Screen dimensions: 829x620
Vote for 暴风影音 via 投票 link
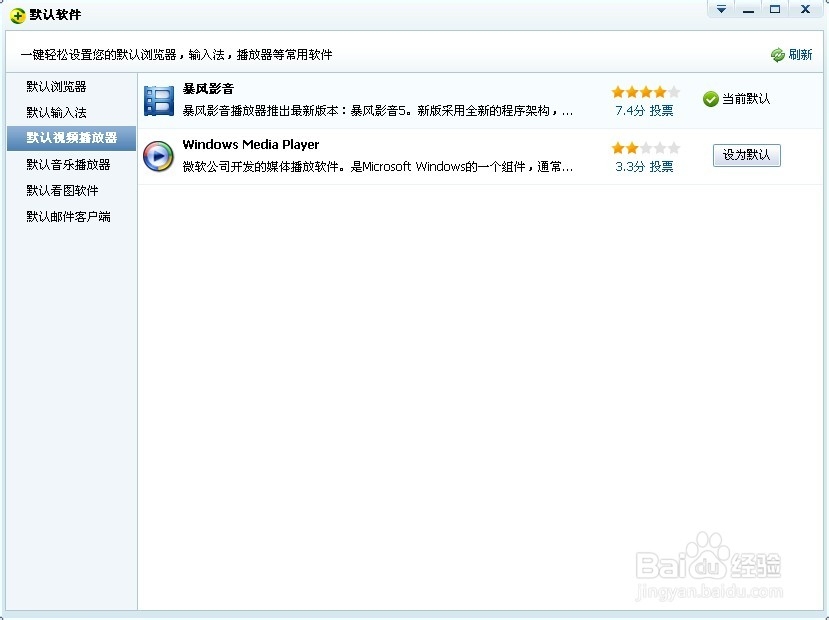pyautogui.click(x=661, y=110)
